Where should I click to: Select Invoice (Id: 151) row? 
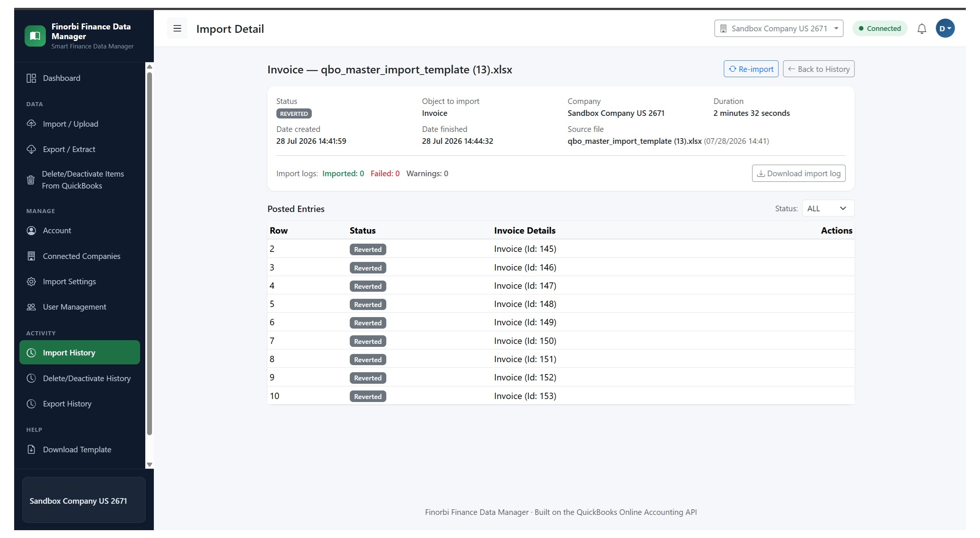pos(561,359)
